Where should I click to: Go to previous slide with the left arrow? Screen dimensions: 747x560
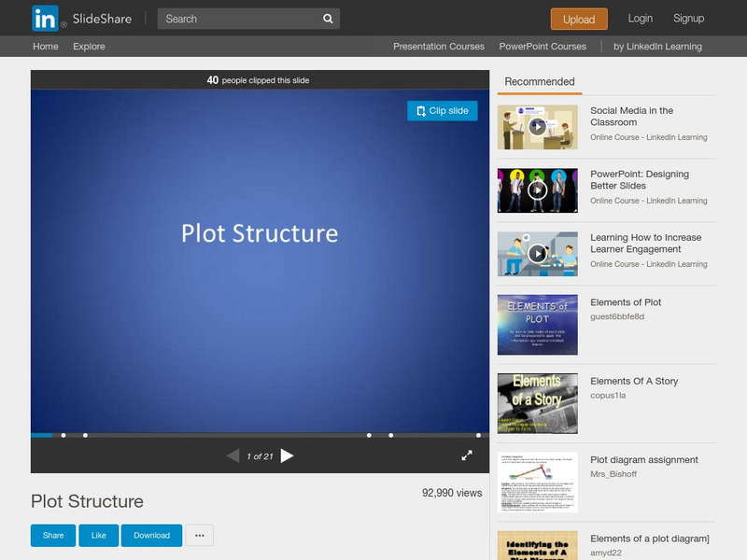(233, 455)
